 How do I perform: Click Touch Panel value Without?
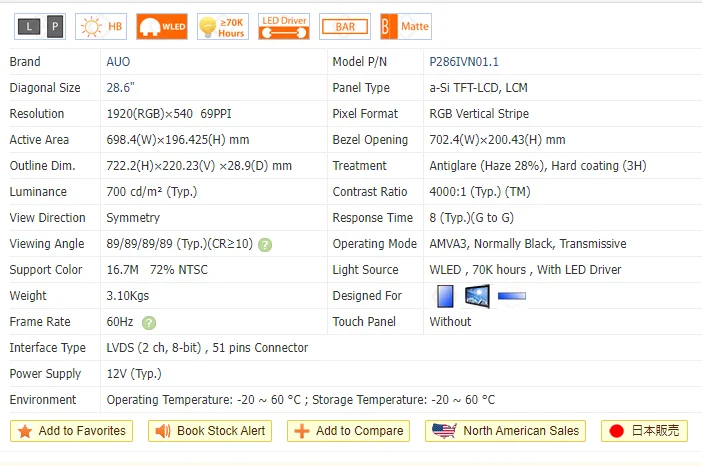450,321
